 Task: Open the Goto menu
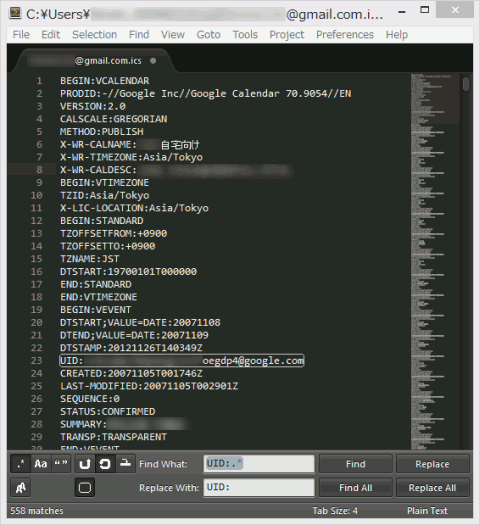tap(208, 34)
